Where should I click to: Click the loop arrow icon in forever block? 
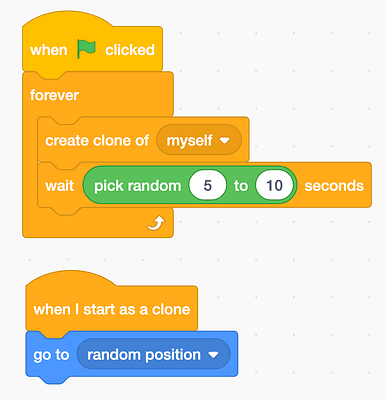pyautogui.click(x=156, y=223)
